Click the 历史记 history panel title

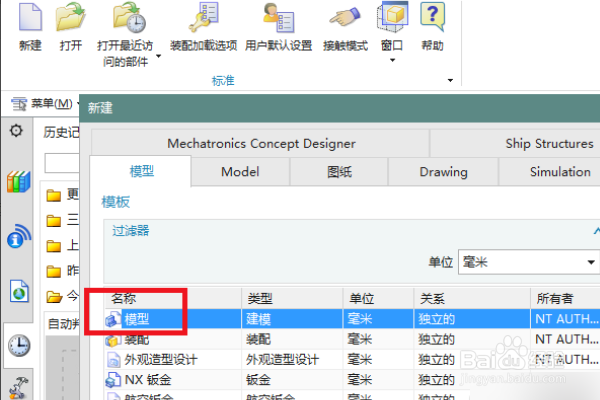(61, 132)
